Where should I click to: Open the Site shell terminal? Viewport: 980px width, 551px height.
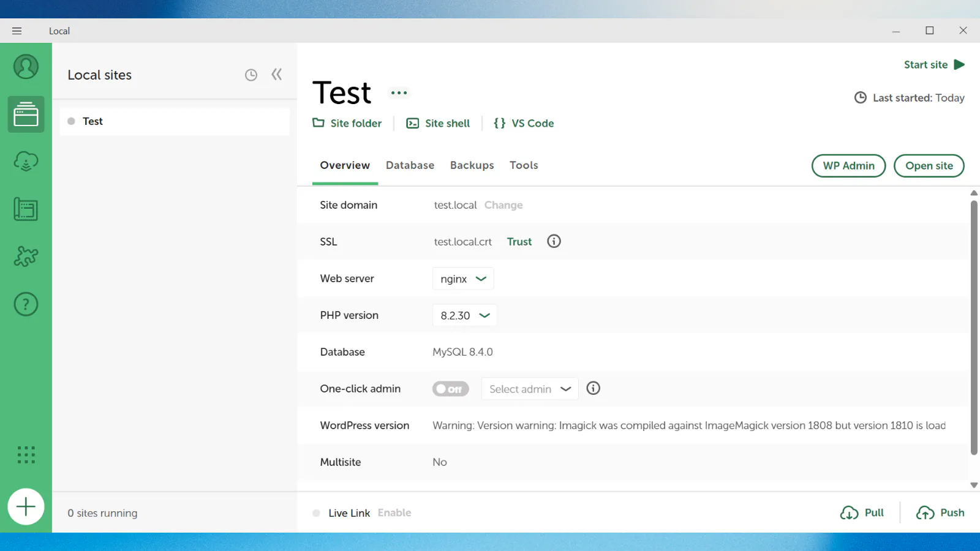438,123
